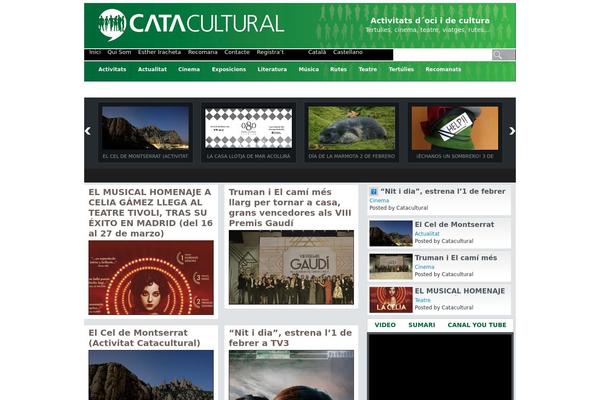Open the Exposicions category
Screen dimensions: 600x400
point(229,69)
